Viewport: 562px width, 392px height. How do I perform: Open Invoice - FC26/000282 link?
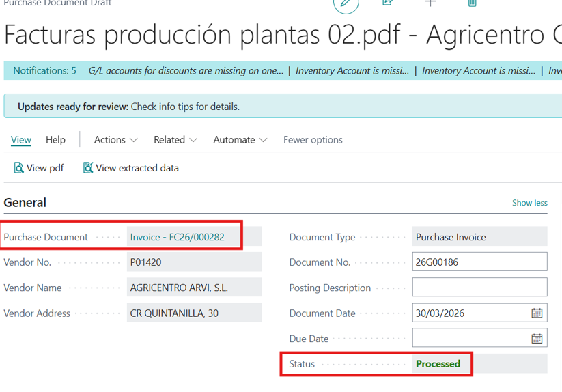177,237
